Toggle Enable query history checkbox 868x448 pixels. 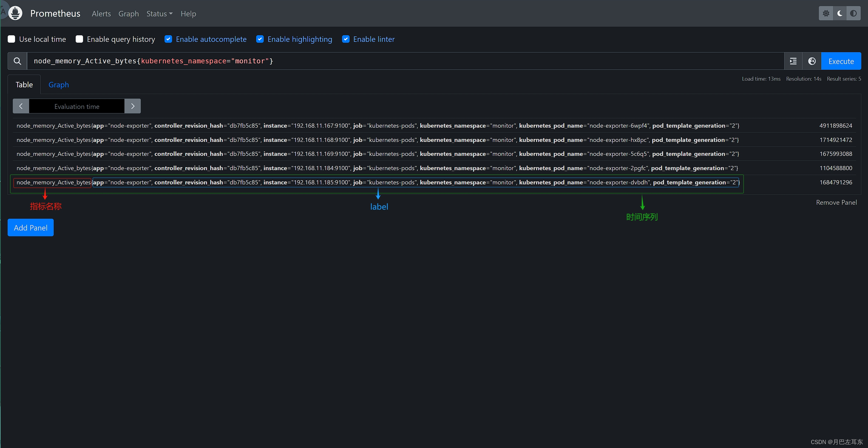point(80,39)
